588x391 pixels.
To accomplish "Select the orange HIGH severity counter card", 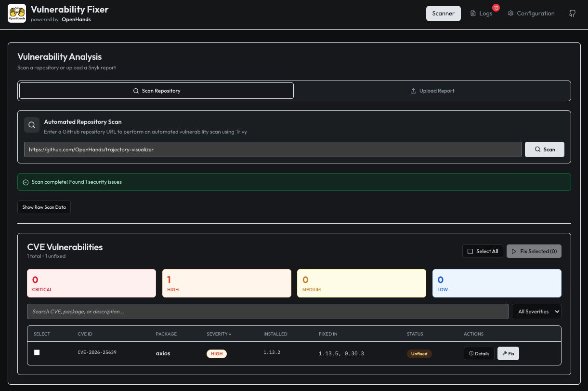I will point(226,283).
